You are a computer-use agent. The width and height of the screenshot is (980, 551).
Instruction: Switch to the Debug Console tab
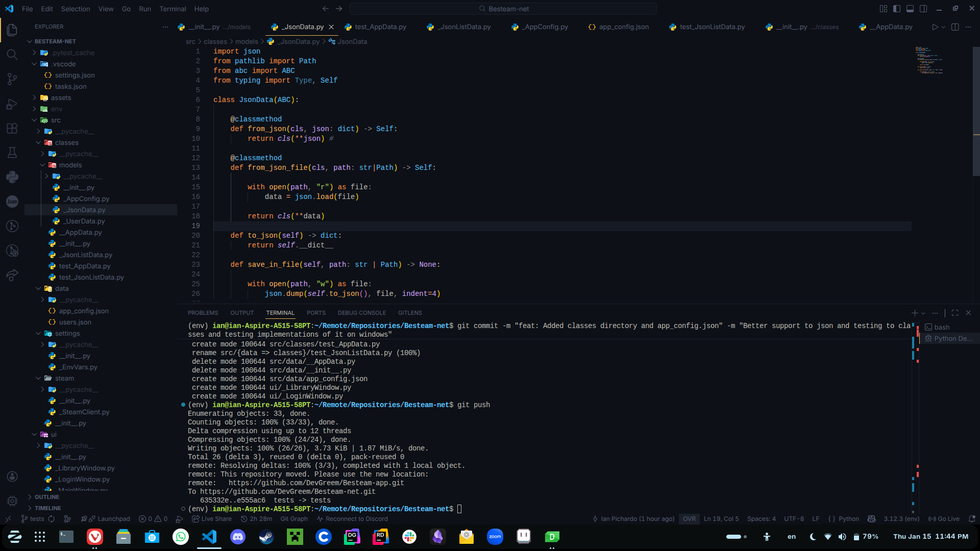pyautogui.click(x=361, y=313)
